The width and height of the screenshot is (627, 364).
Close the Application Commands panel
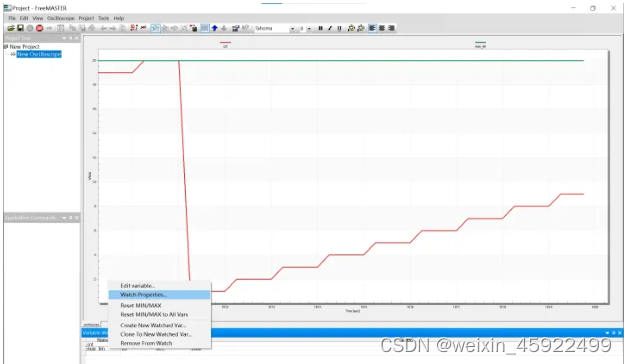pos(76,218)
